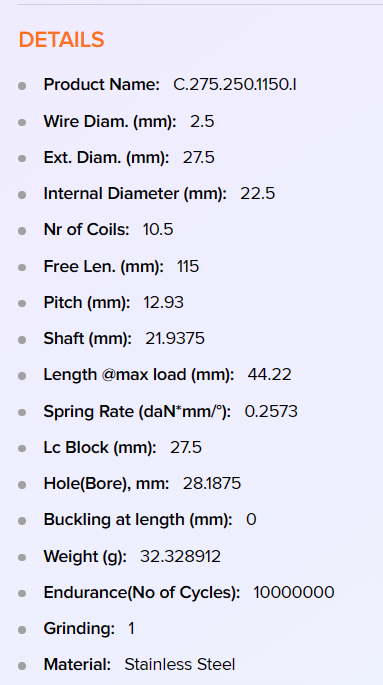Click the Free Len. (mm) label
Image resolution: width=383 pixels, height=685 pixels.
[104, 266]
